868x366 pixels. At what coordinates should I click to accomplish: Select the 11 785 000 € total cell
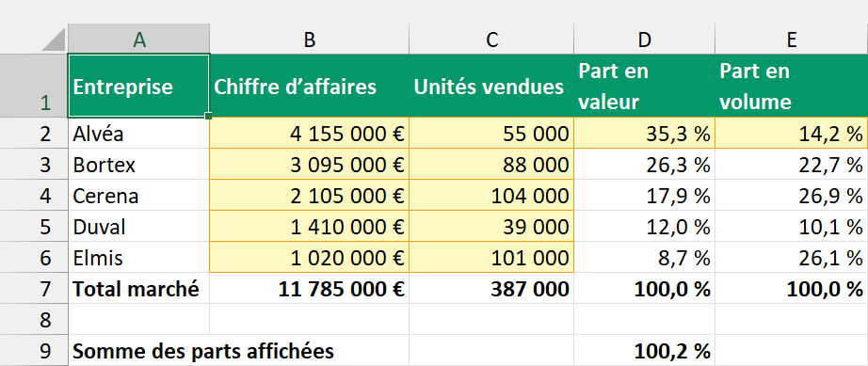(x=310, y=288)
